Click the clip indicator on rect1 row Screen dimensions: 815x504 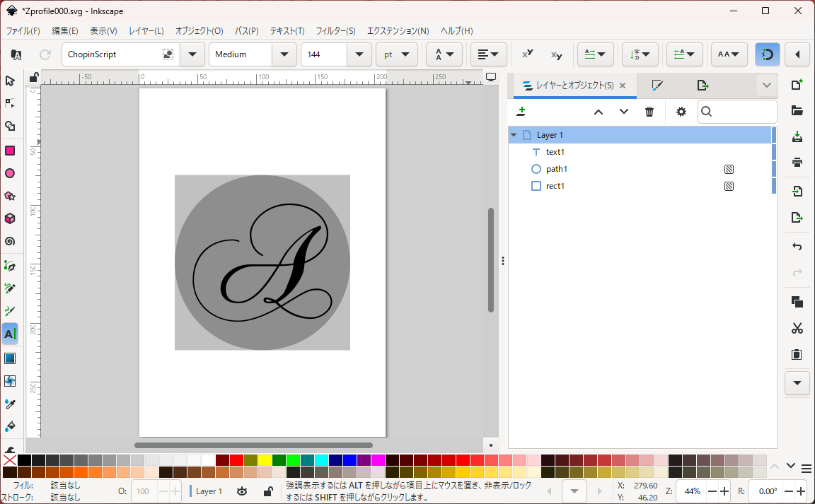pyautogui.click(x=729, y=186)
